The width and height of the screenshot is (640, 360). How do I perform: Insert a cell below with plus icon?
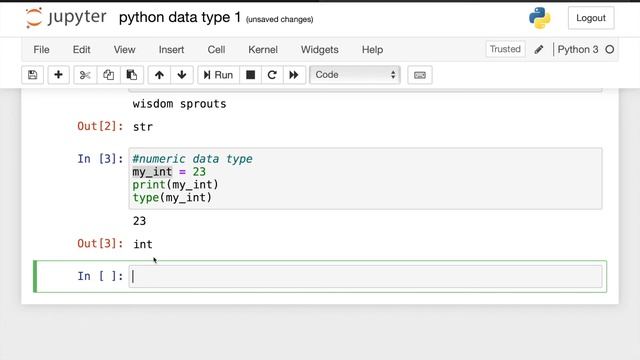point(58,75)
